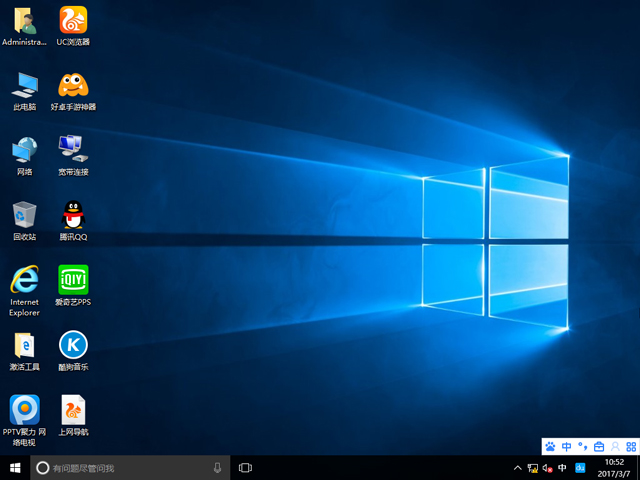This screenshot has height=480, width=640.
Task: Toggle 中 Chinese mode on Baidu IME bar
Action: (567, 446)
